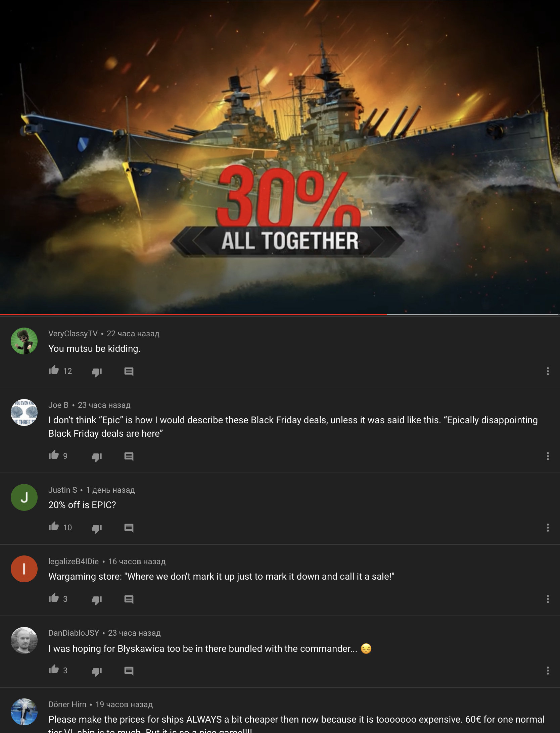Open Döner Hirn's channel name
The image size is (560, 733).
[67, 704]
